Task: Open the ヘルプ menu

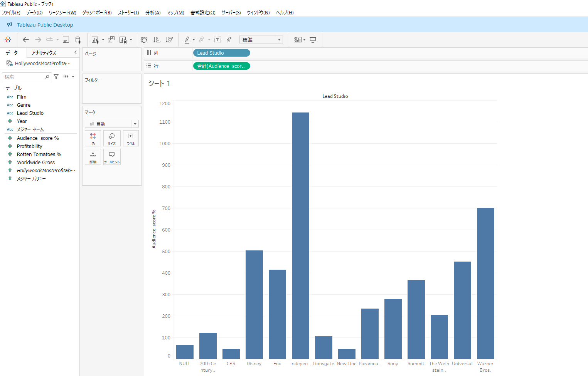Action: point(285,12)
